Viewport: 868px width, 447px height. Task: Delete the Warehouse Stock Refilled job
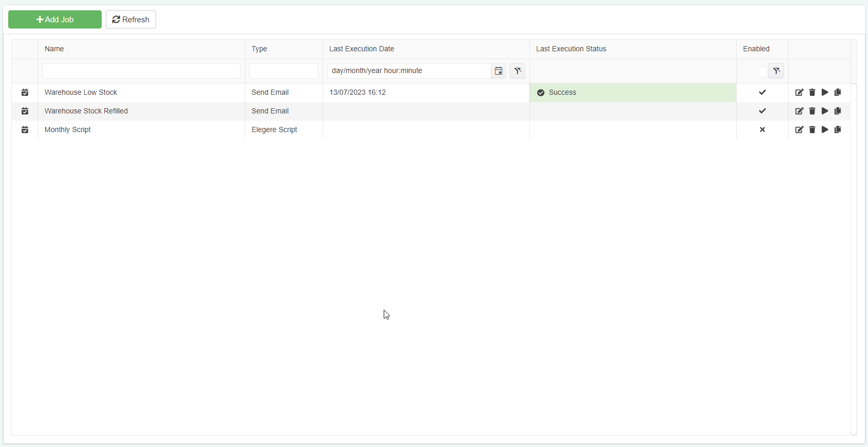coord(812,111)
